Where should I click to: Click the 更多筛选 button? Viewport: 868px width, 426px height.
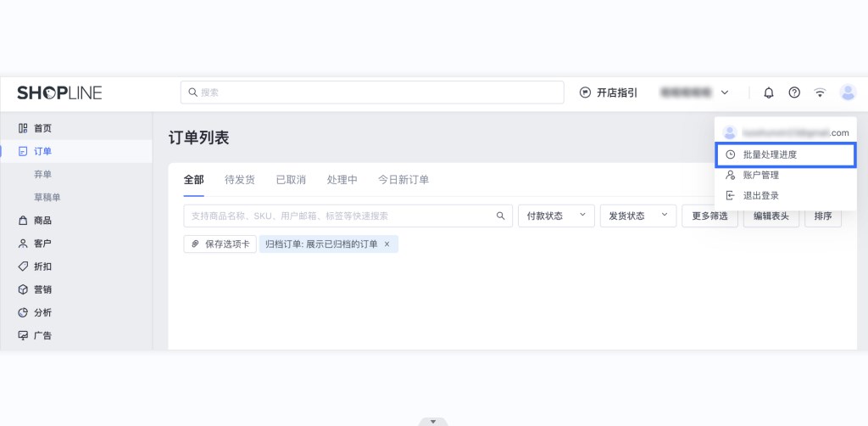coord(709,216)
